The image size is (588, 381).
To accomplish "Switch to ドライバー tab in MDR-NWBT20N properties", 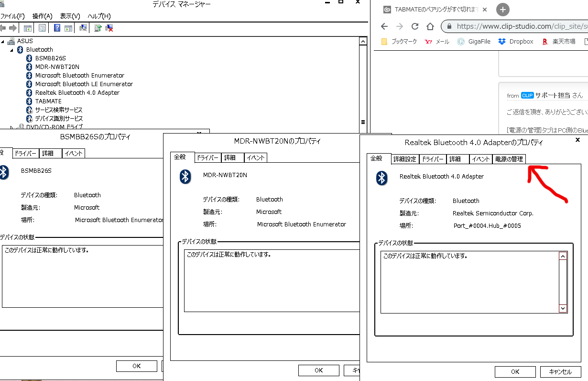I will tap(207, 157).
